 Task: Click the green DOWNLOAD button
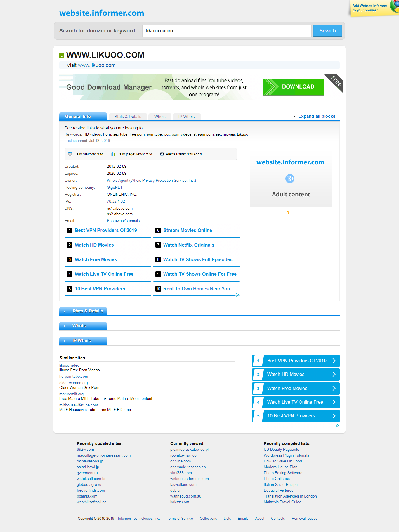point(294,87)
